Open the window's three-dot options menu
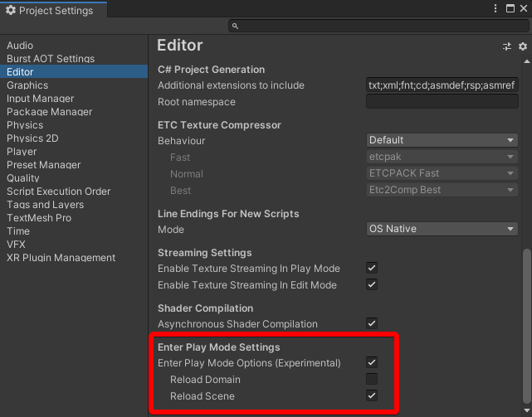The image size is (532, 417). tap(495, 8)
